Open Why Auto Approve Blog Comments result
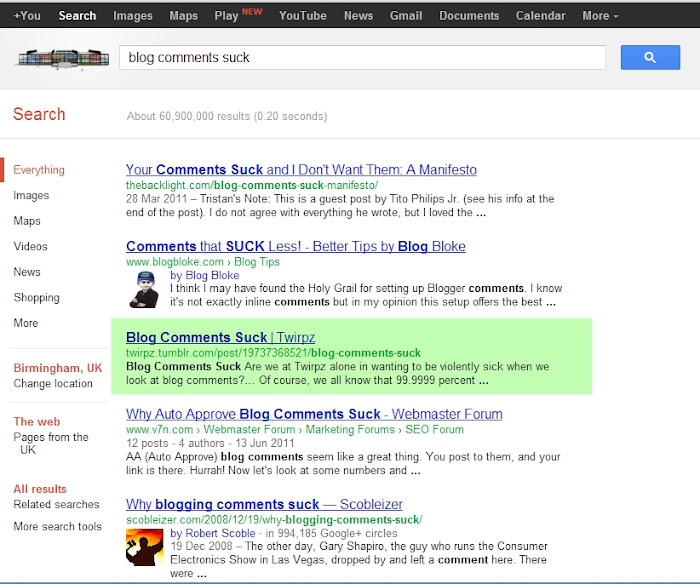The height and width of the screenshot is (584, 700). [314, 414]
